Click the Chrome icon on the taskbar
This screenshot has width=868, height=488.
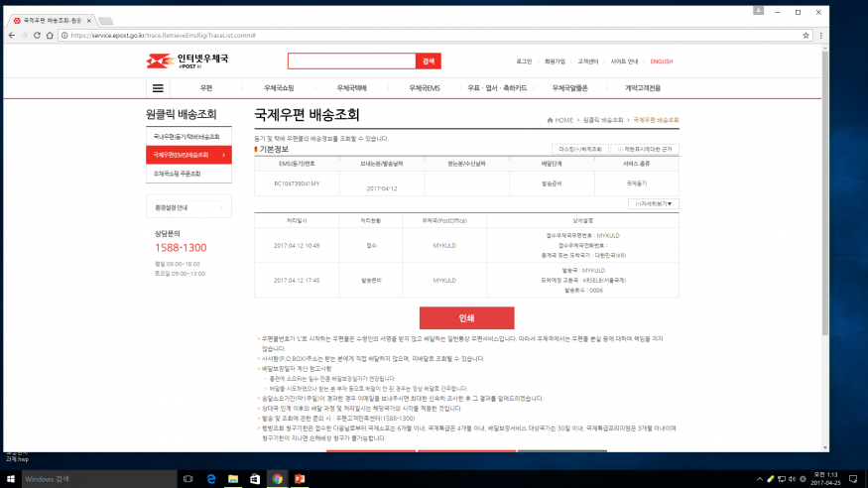(278, 479)
